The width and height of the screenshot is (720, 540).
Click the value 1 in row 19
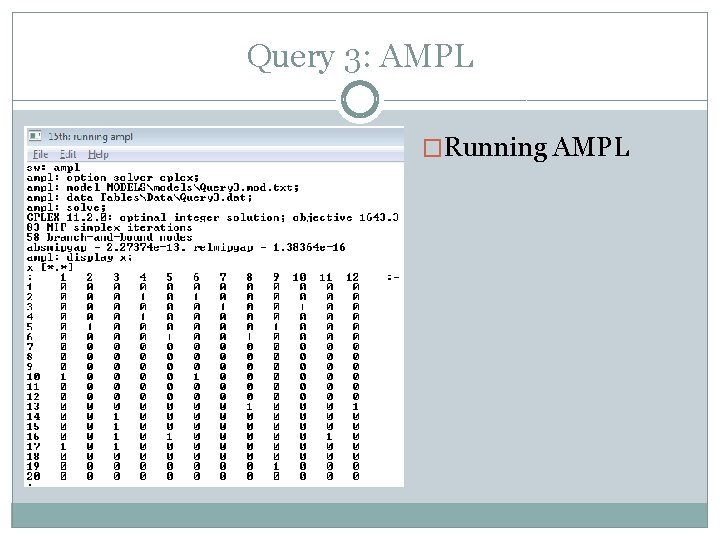tap(276, 467)
